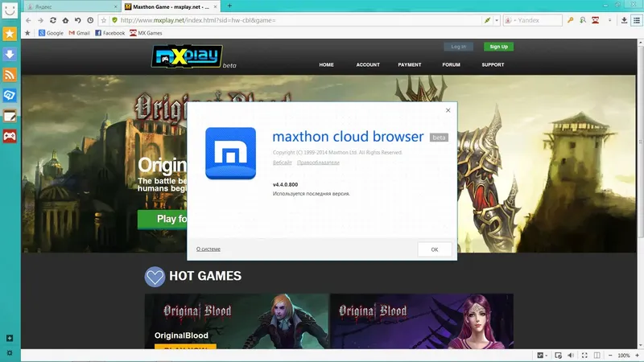The height and width of the screenshot is (362, 644).
Task: Open the Правообладатели link
Action: click(x=318, y=162)
